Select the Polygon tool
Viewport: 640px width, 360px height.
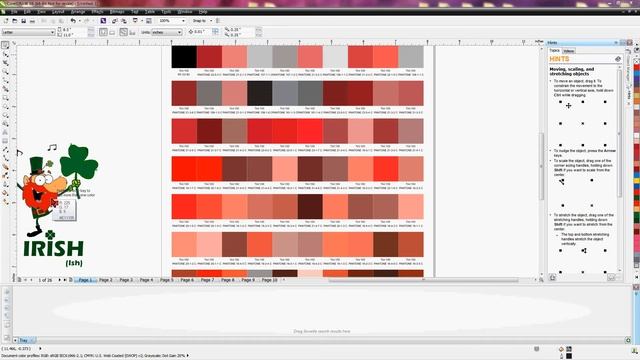(6, 115)
